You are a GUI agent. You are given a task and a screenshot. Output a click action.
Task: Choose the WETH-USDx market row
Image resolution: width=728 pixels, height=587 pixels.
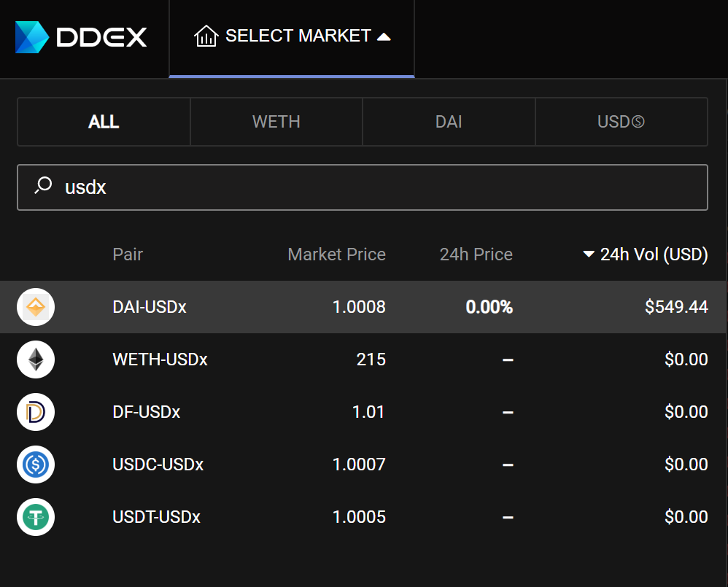[363, 359]
